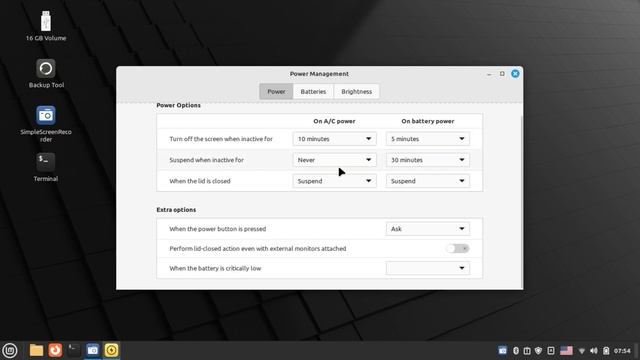Open the power button action dropdown
The height and width of the screenshot is (360, 640).
click(427, 229)
